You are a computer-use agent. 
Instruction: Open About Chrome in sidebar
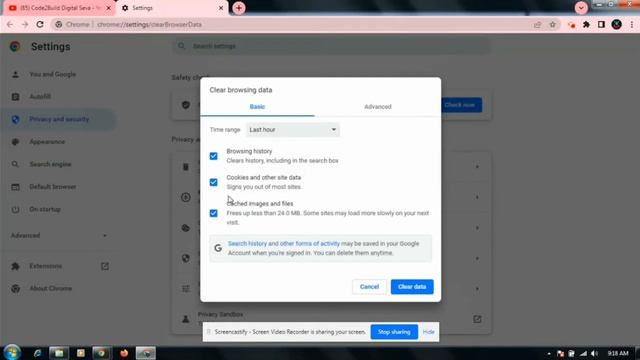[x=50, y=289]
